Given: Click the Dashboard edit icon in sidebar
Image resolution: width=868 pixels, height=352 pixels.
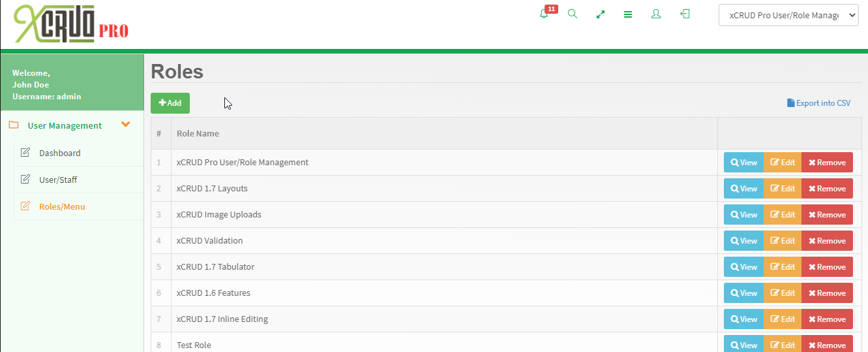Looking at the screenshot, I should click(x=25, y=153).
